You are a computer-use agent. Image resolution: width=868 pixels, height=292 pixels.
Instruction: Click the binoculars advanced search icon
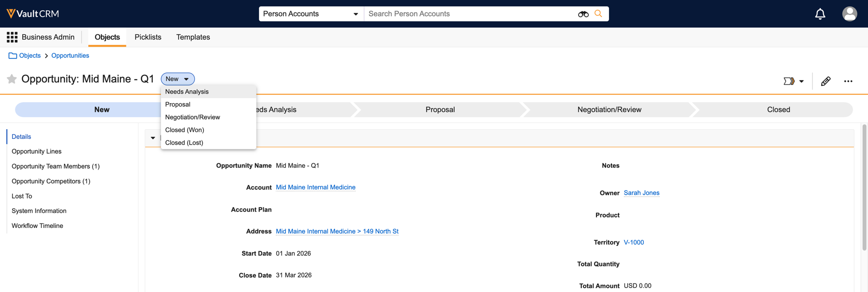[583, 14]
